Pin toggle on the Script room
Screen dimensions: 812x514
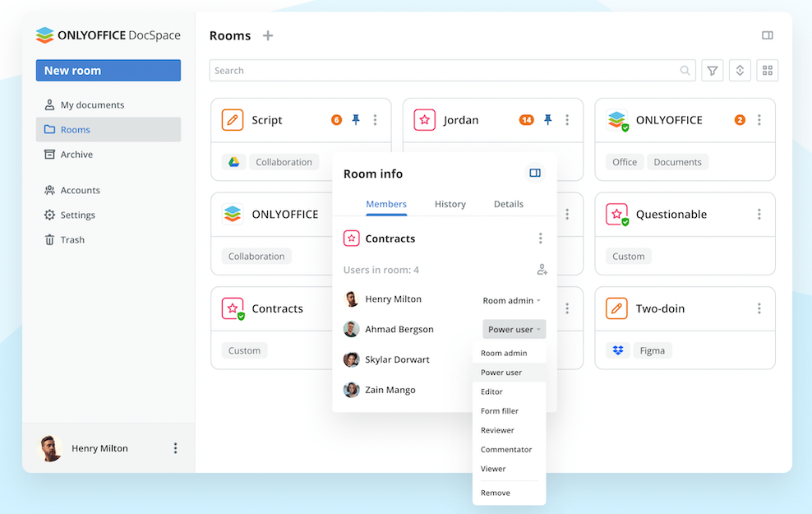tap(355, 119)
